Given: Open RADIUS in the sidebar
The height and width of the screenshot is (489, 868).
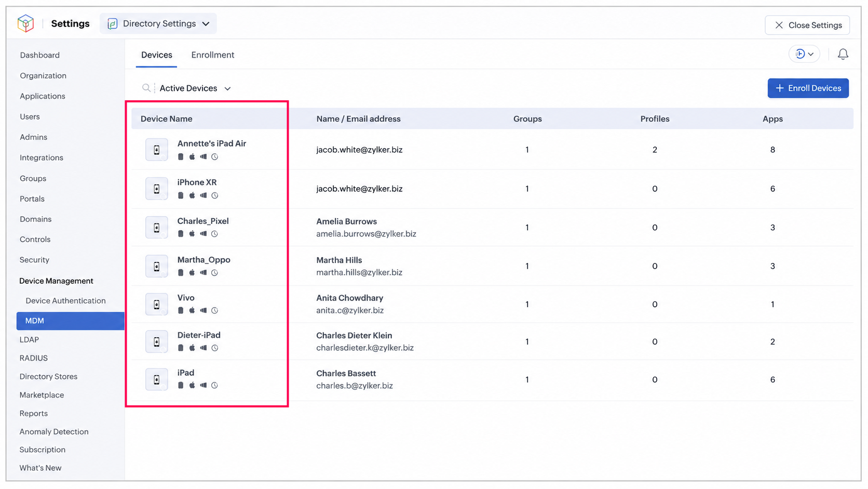Looking at the screenshot, I should [34, 358].
